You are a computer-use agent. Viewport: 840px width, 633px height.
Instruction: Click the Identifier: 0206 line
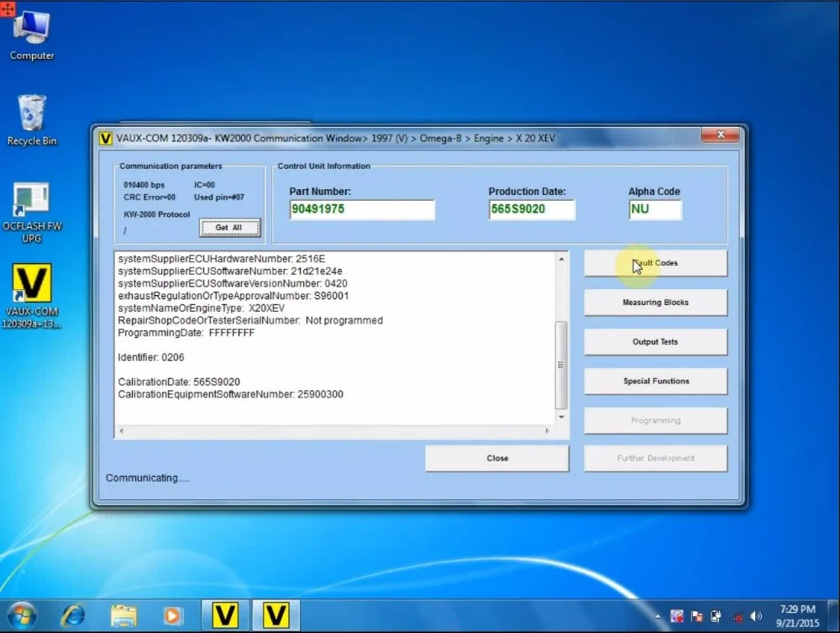[150, 357]
